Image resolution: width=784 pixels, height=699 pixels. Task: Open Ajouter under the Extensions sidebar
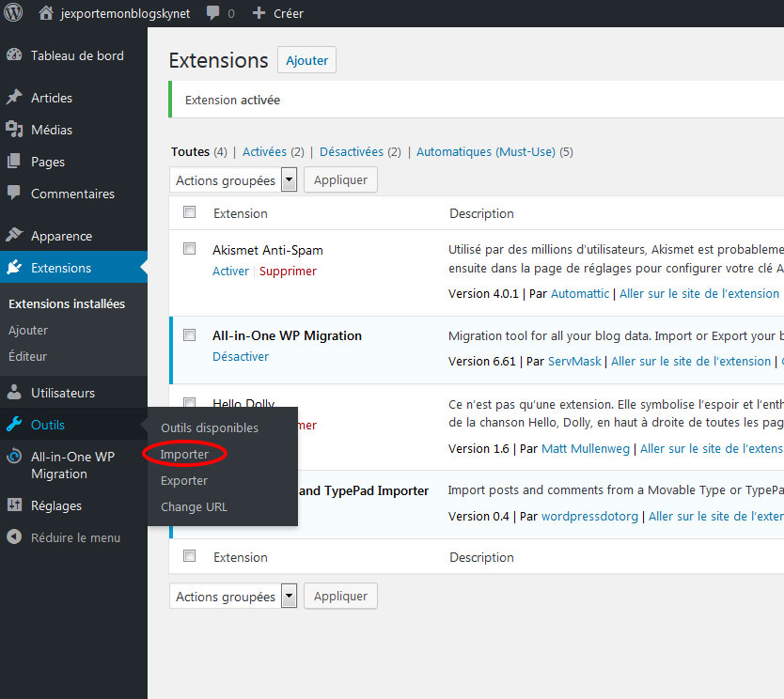pyautogui.click(x=28, y=331)
